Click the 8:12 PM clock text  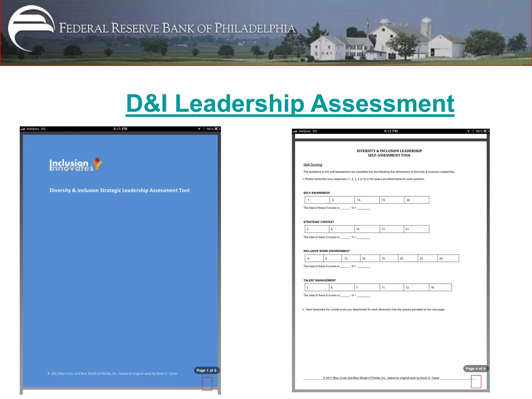(x=391, y=131)
